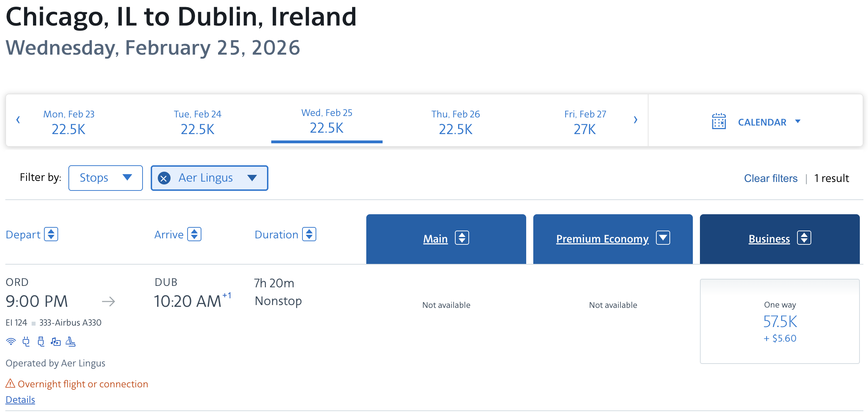Screen dimensions: 868x415
Task: Remove the Aer Lingus filter with X icon
Action: click(x=164, y=178)
